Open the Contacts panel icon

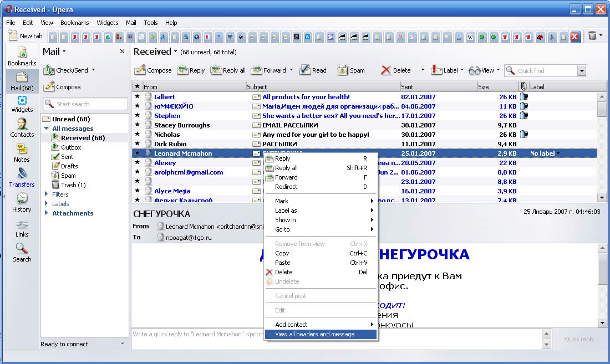click(22, 127)
